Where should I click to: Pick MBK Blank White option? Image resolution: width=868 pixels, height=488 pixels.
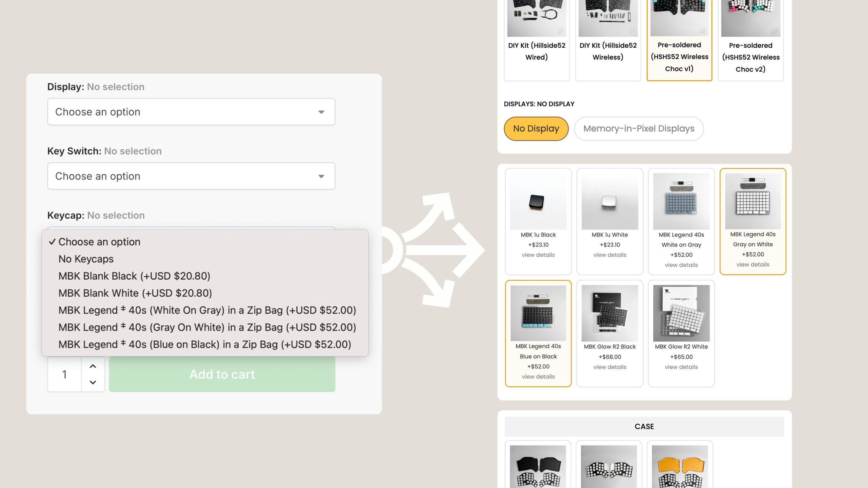pos(135,293)
